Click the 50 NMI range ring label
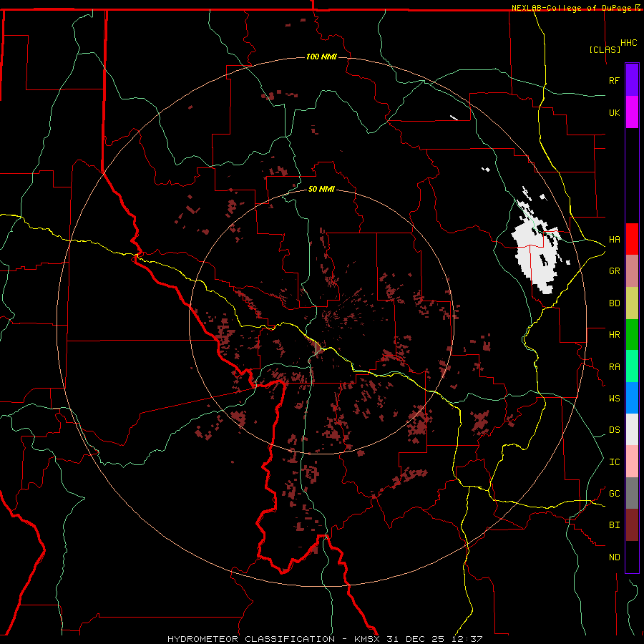Screen dimensions: 644x644 click(x=321, y=189)
